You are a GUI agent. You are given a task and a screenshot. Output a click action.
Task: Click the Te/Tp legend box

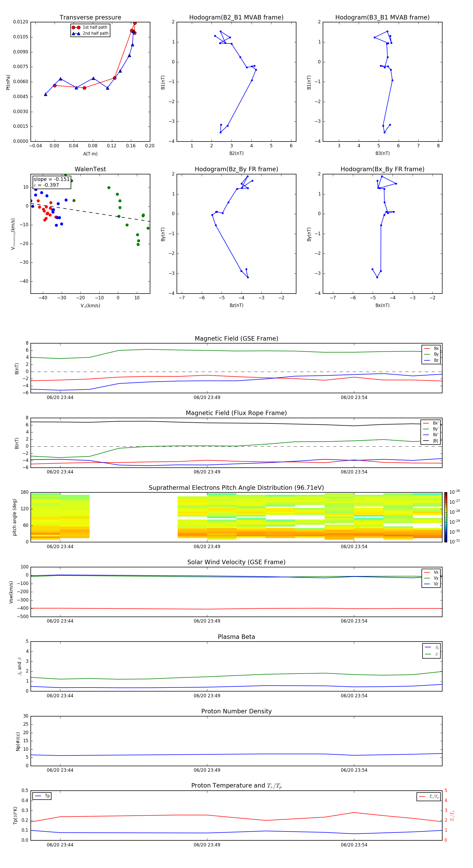429,796
